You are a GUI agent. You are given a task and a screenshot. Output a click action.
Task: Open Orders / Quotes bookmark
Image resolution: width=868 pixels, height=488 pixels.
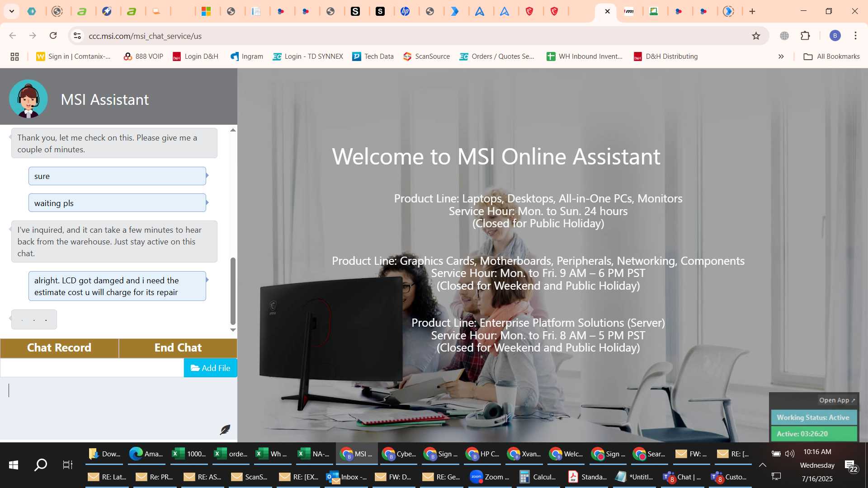[x=497, y=56]
